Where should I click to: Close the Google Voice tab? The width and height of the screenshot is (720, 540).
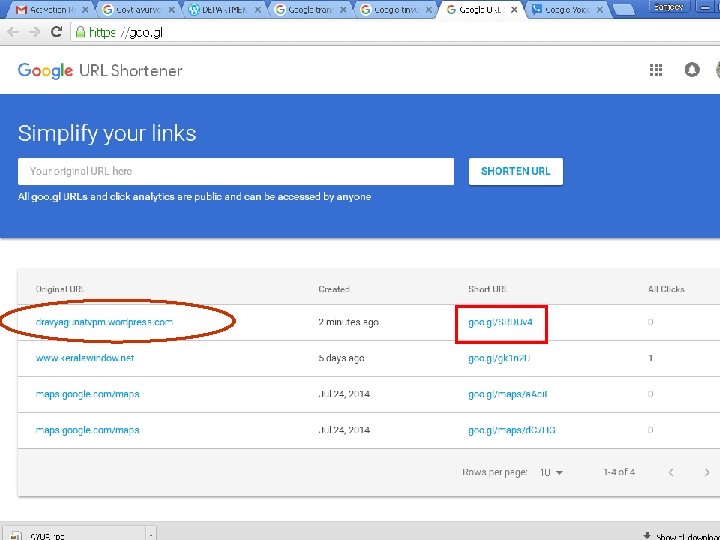(x=600, y=10)
